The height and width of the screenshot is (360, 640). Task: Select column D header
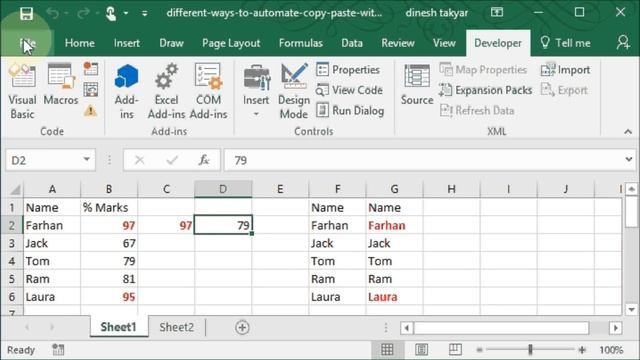click(x=223, y=189)
